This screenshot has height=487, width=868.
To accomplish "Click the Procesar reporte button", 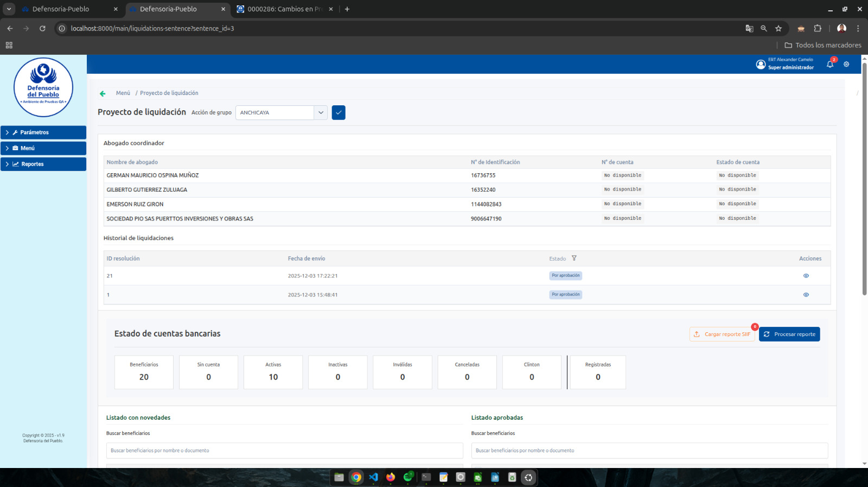I will [x=789, y=334].
